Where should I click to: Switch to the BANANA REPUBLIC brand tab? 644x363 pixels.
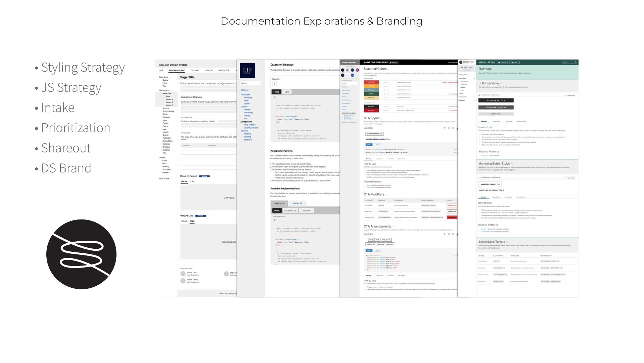[x=177, y=71]
